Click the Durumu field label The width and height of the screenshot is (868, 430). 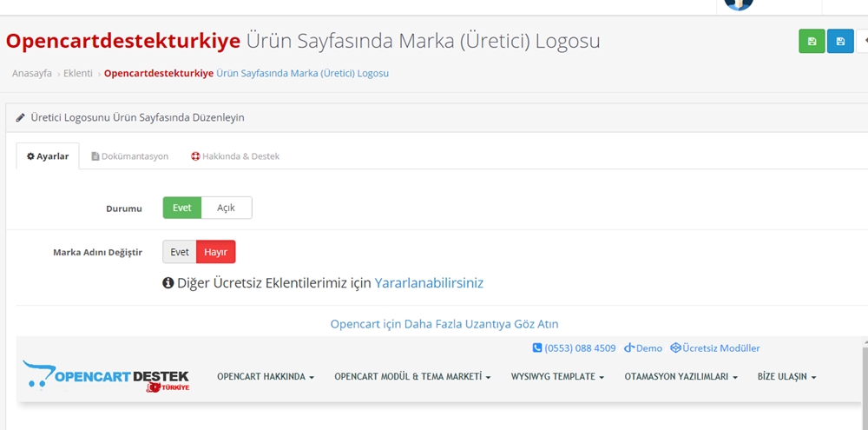coord(124,208)
